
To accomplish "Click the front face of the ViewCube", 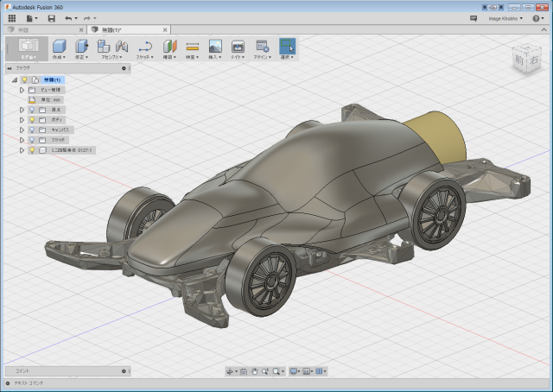I will tap(519, 60).
